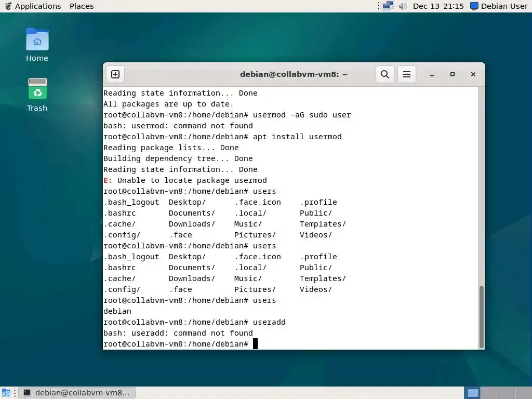The height and width of the screenshot is (399, 532).
Task: Click 'All packages are up to date.' line
Action: [168, 104]
